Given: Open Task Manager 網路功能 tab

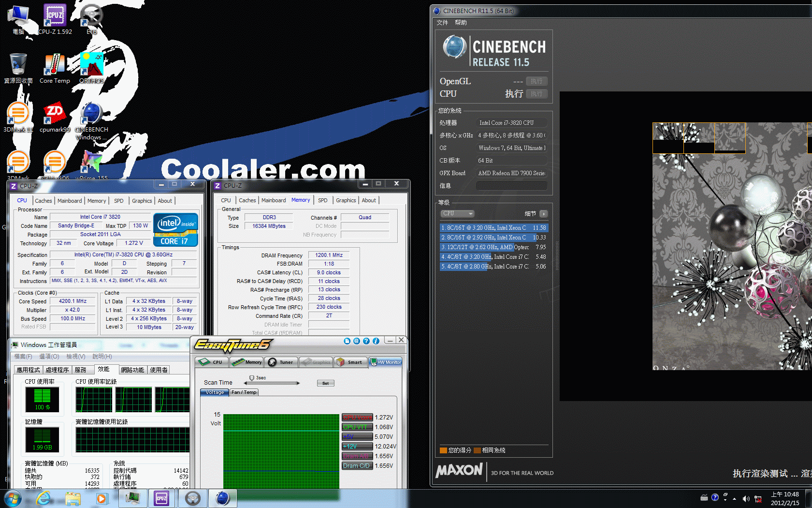Looking at the screenshot, I should point(132,370).
